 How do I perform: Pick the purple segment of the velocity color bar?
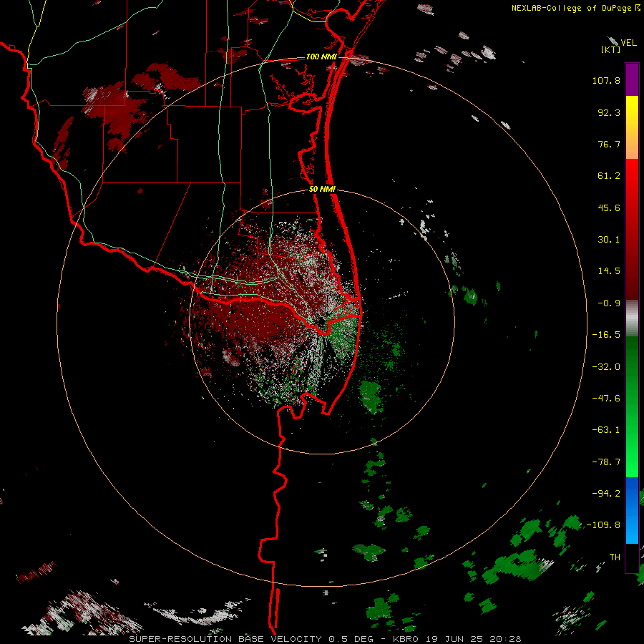click(x=632, y=79)
